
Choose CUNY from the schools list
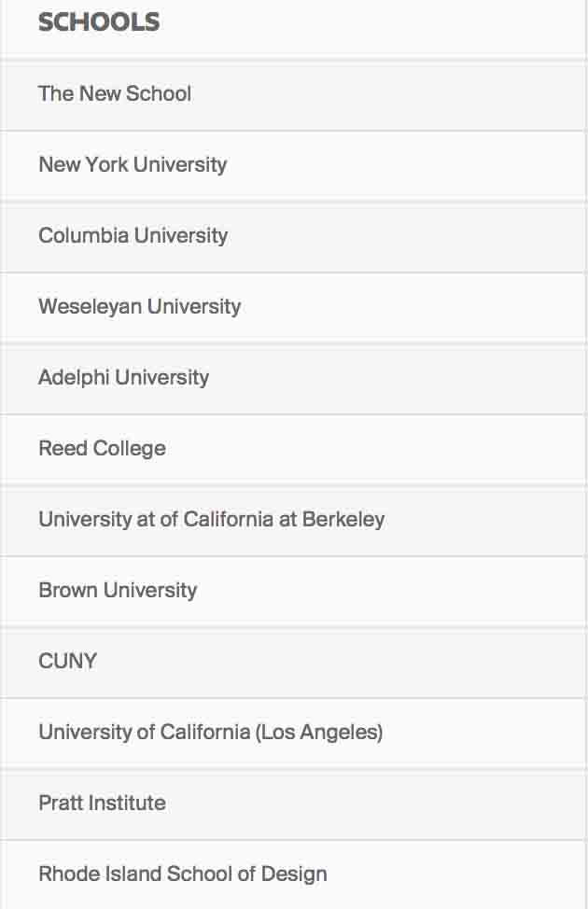click(293, 663)
